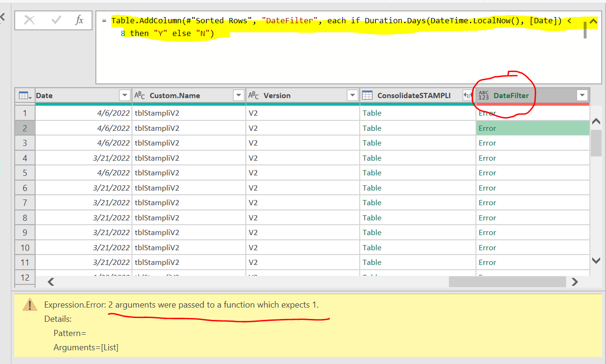Click the vertical scrollbar thumb of the grid
The height and width of the screenshot is (364, 606).
(x=597, y=143)
